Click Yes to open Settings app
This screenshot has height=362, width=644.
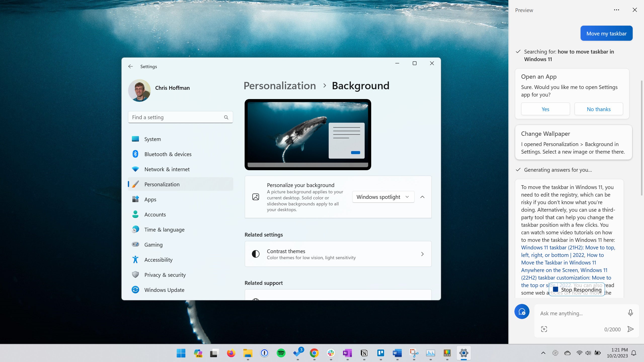point(545,109)
